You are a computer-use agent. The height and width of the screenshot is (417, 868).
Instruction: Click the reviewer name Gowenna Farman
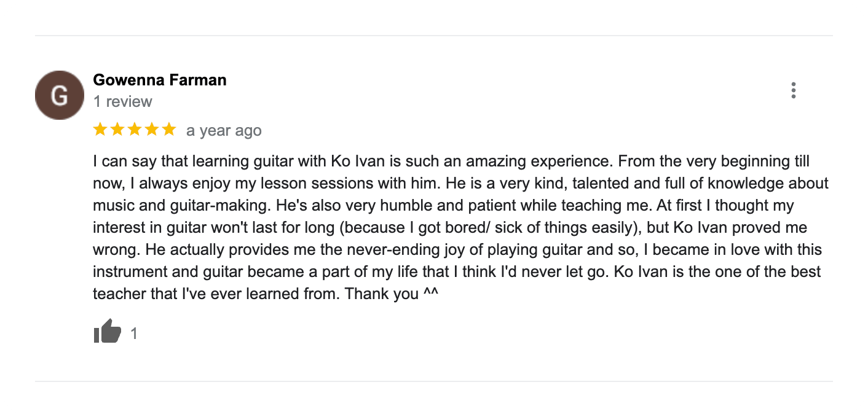(159, 80)
